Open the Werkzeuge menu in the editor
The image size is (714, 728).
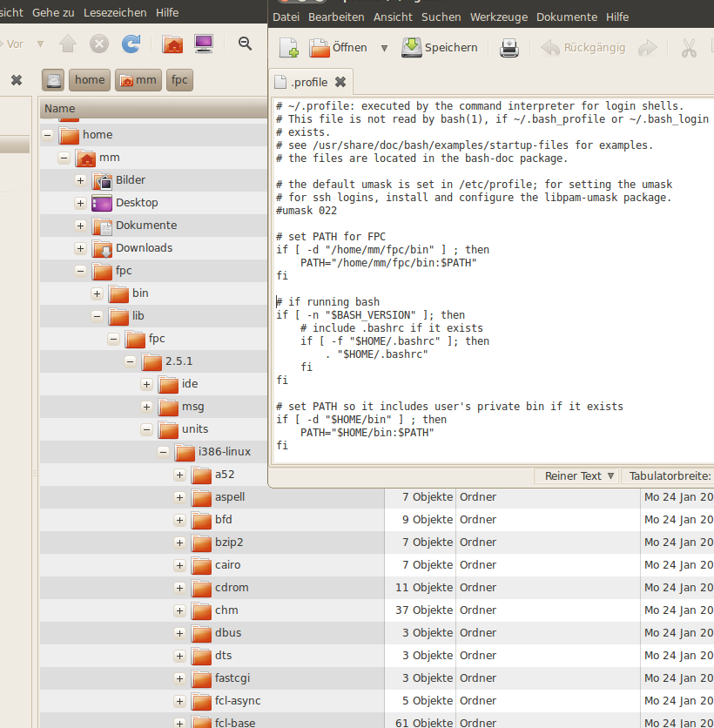tap(498, 17)
